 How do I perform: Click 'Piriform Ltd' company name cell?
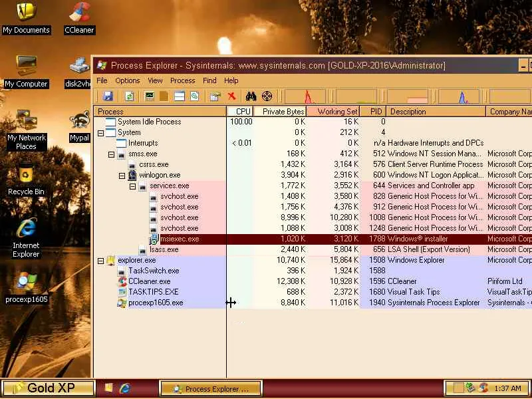505,281
